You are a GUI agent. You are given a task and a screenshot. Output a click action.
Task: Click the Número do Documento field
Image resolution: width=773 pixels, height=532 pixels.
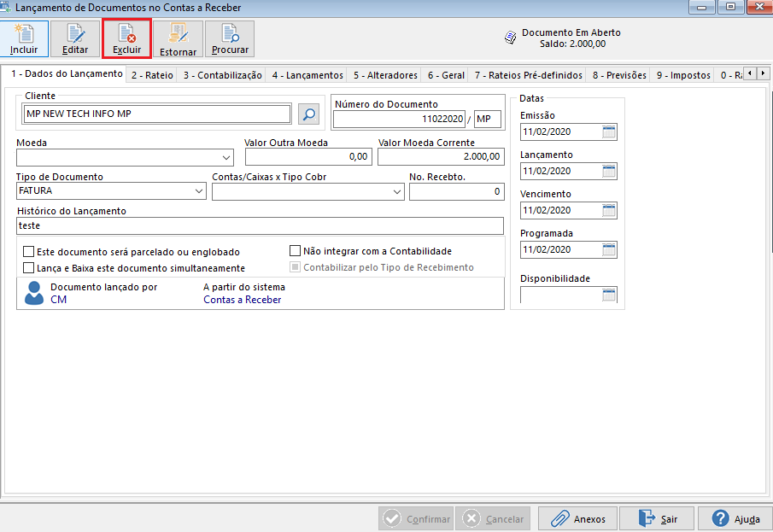click(x=400, y=119)
